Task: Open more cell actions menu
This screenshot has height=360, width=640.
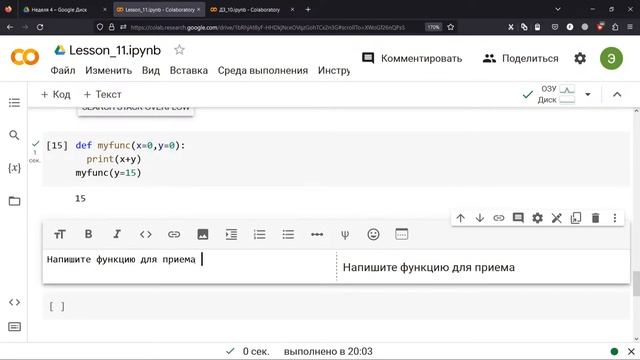Action: tap(615, 218)
